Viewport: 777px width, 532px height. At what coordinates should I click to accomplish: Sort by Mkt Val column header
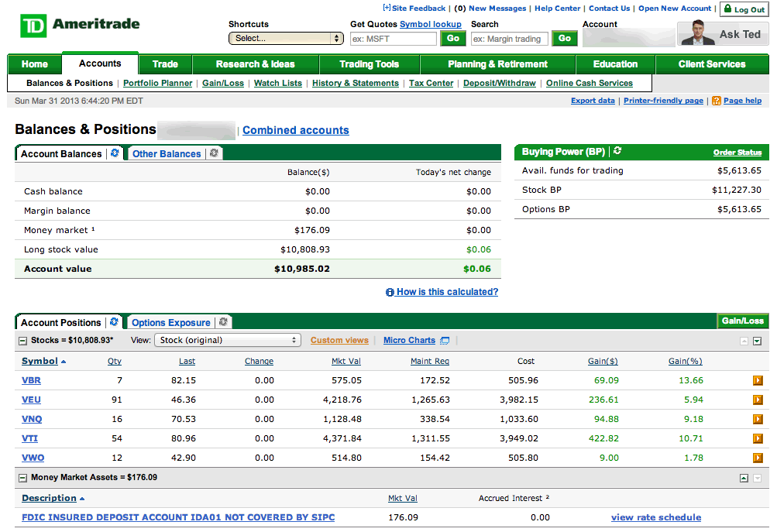tap(346, 361)
